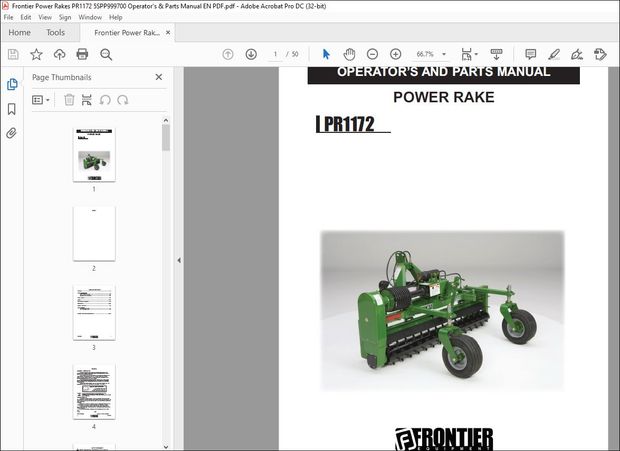The height and width of the screenshot is (451, 620).
Task: Open the File menu
Action: pyautogui.click(x=8, y=17)
